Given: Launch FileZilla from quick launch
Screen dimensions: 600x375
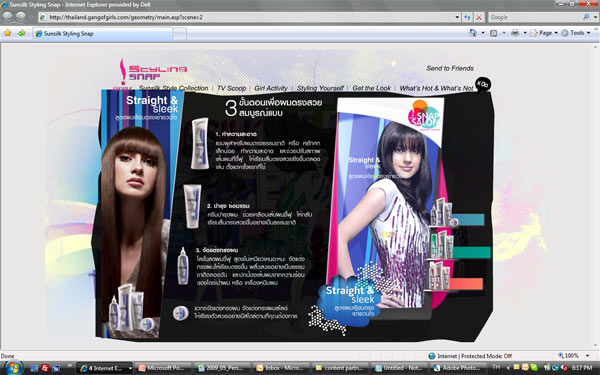Looking at the screenshot, I should (45, 368).
